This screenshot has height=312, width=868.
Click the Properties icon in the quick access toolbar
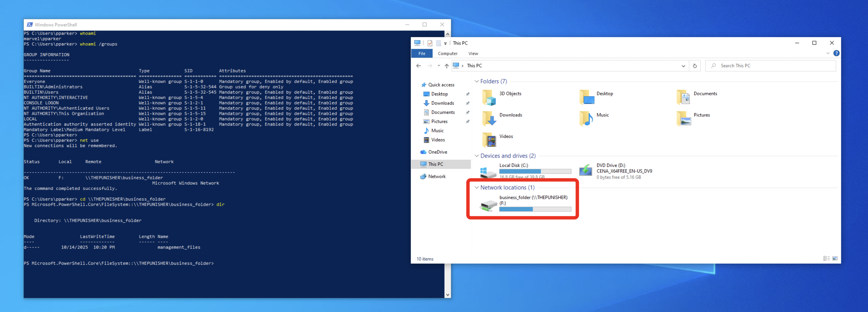[x=430, y=43]
